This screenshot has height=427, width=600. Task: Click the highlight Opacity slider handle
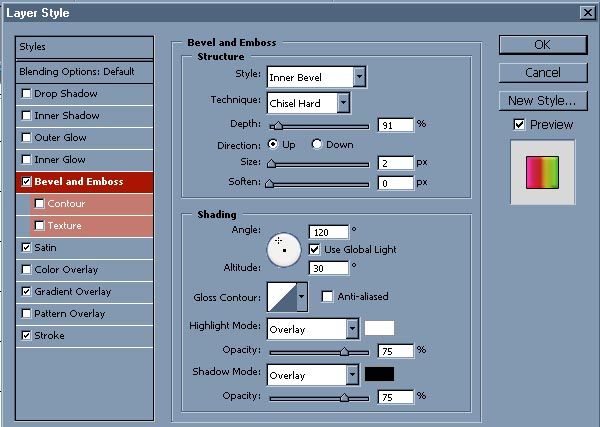[344, 352]
